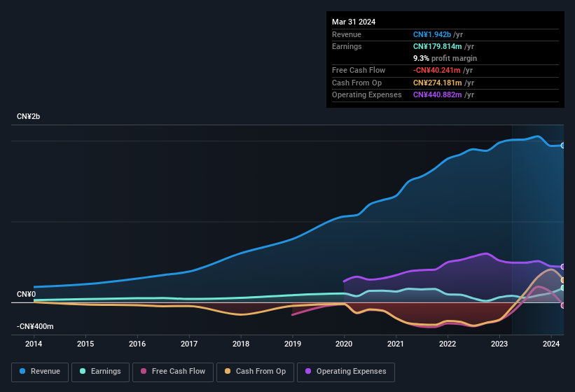This screenshot has height=392, width=575.
Task: Click the 2020 x-axis label
Action: [344, 344]
